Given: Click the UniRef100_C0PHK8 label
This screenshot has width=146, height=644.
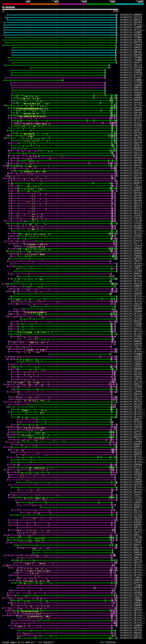Looking at the screenshot, I should pos(131,45).
